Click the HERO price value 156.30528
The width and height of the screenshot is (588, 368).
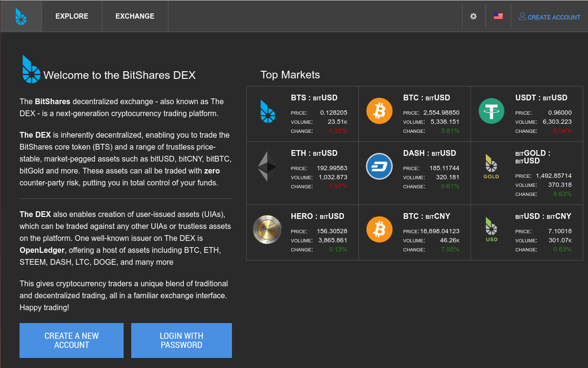(x=332, y=231)
